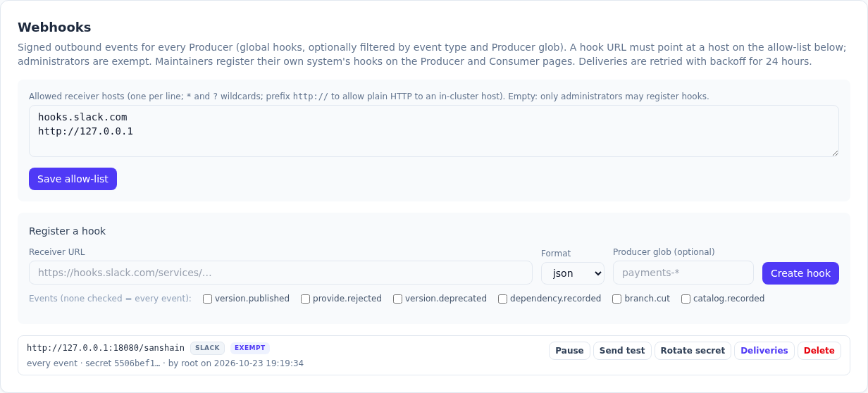This screenshot has height=393, width=868.
Task: Check the version.published event checkbox
Action: (x=207, y=299)
